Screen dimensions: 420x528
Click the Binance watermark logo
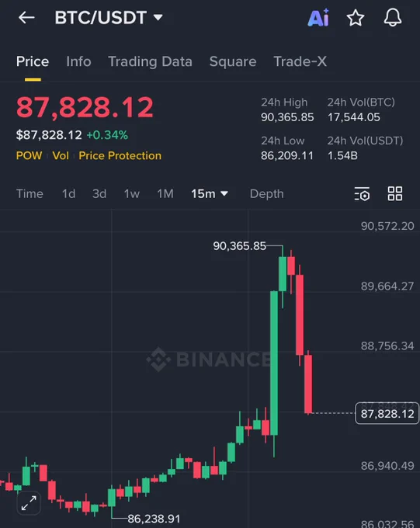209,359
